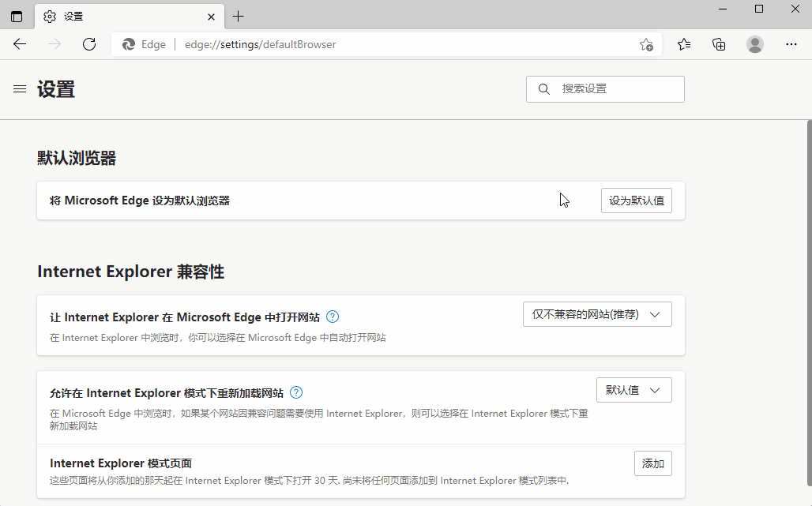The image size is (812, 506).
Task: Click the 设为默认值 button
Action: click(636, 200)
